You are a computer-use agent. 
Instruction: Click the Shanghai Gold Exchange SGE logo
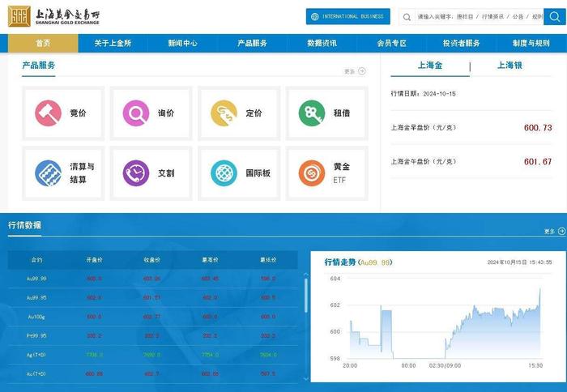53,16
